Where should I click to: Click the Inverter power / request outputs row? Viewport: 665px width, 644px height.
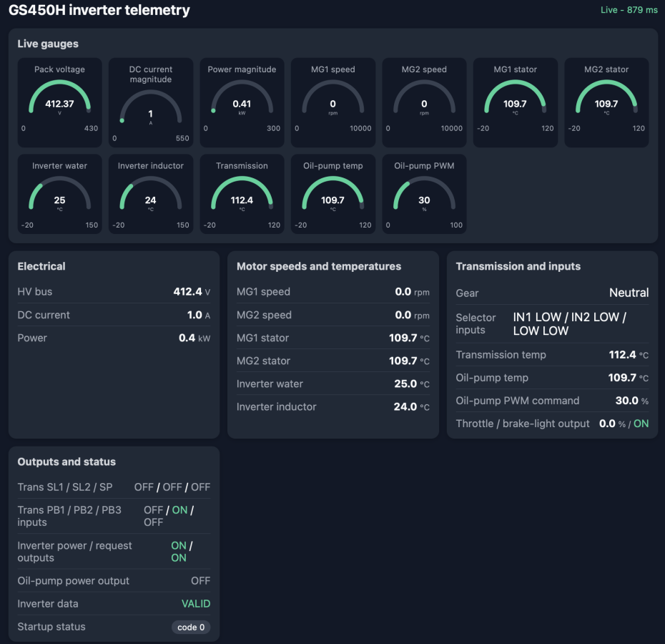coord(114,552)
